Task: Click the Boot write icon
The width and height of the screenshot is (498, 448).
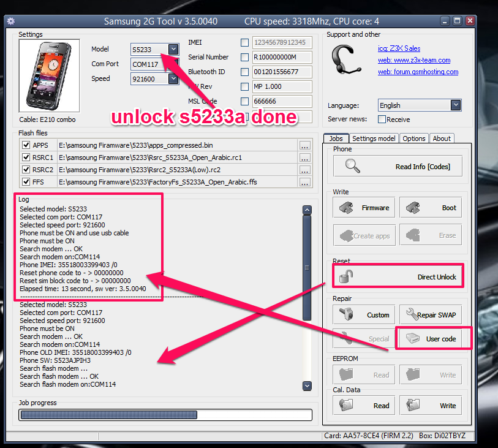Action: click(413, 208)
